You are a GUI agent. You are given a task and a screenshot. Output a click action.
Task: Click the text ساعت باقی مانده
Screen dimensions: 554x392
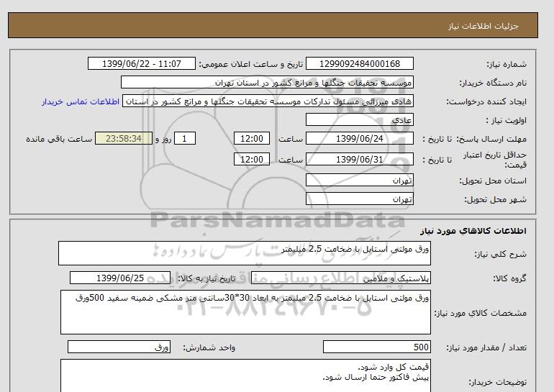coord(59,139)
